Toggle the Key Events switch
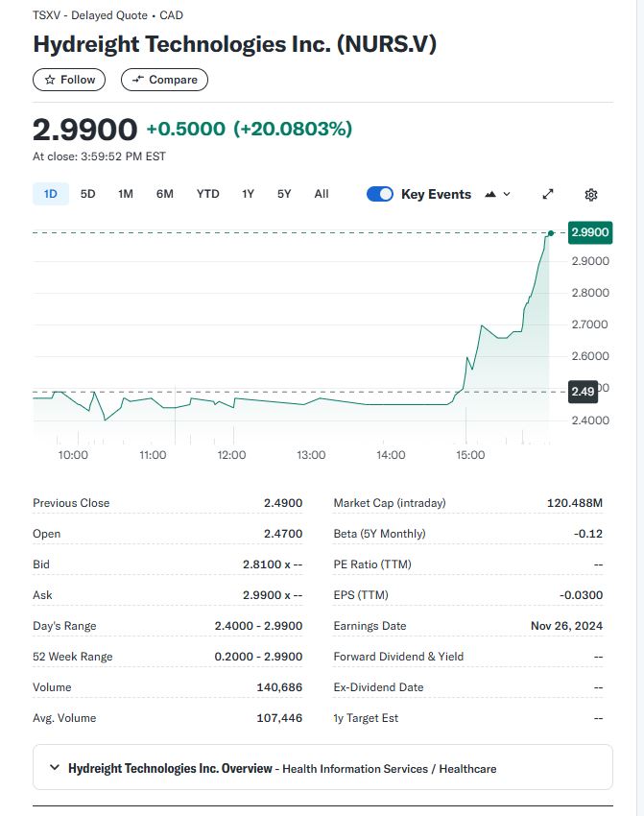This screenshot has width=644, height=816. 380,194
